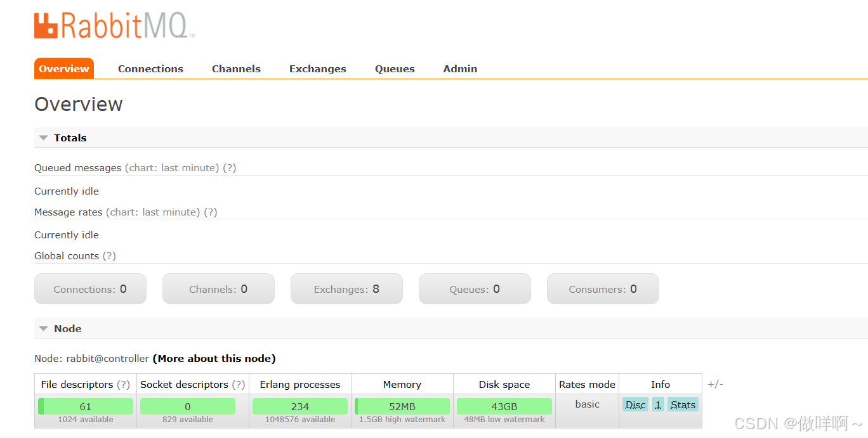This screenshot has width=868, height=438.
Task: Click the 48MB low watermark text
Action: [504, 420]
